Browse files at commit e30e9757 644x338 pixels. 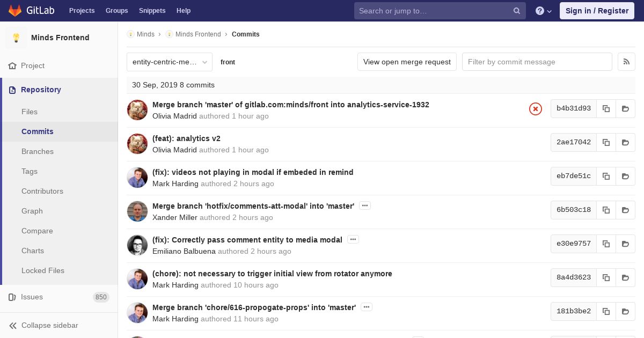tap(625, 244)
